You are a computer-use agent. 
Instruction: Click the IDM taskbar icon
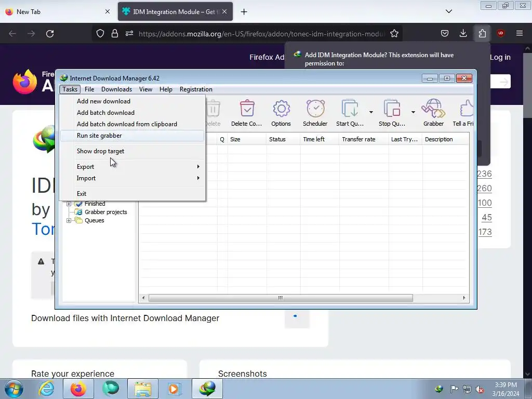(207, 389)
